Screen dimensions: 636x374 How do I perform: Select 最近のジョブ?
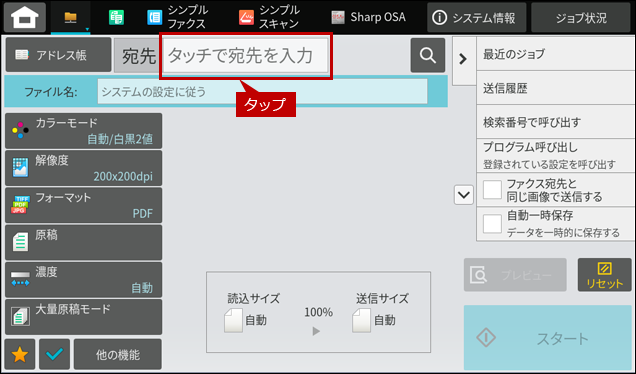556,54
